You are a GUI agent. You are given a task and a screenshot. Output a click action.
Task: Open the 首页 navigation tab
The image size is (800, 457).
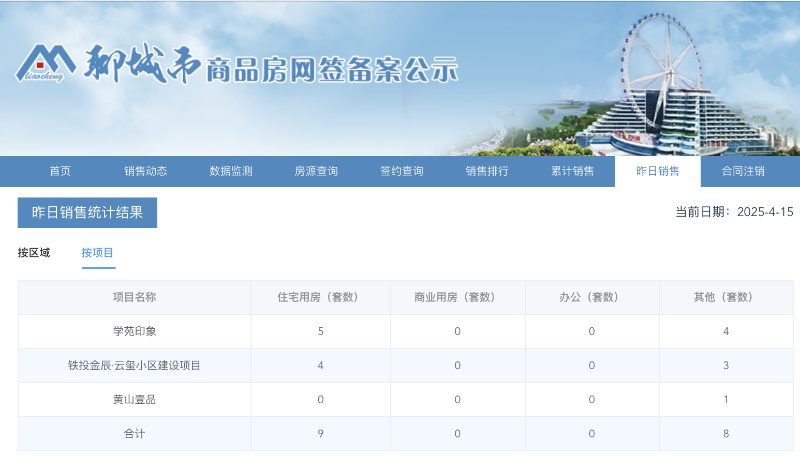[60, 171]
